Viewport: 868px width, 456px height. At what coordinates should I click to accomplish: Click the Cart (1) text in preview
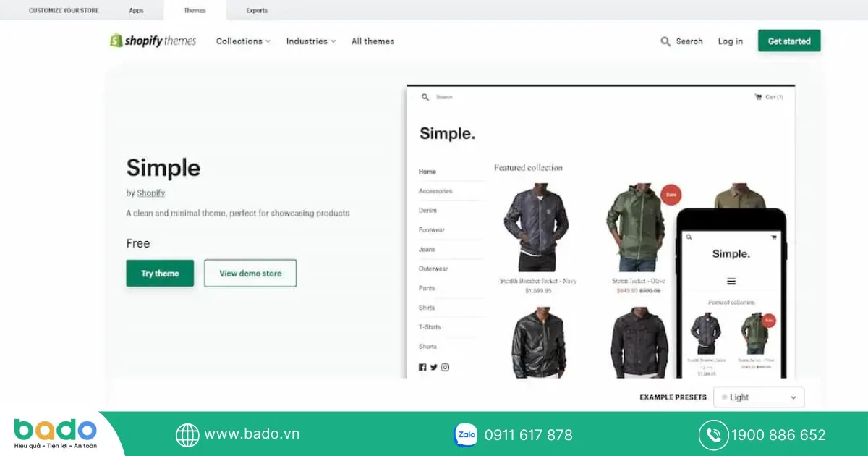click(x=774, y=97)
